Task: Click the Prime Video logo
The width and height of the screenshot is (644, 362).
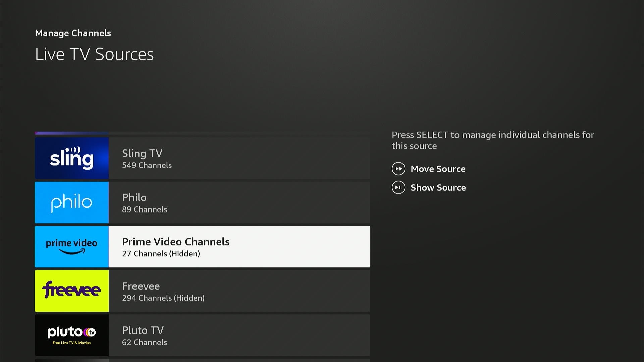Action: 71,247
